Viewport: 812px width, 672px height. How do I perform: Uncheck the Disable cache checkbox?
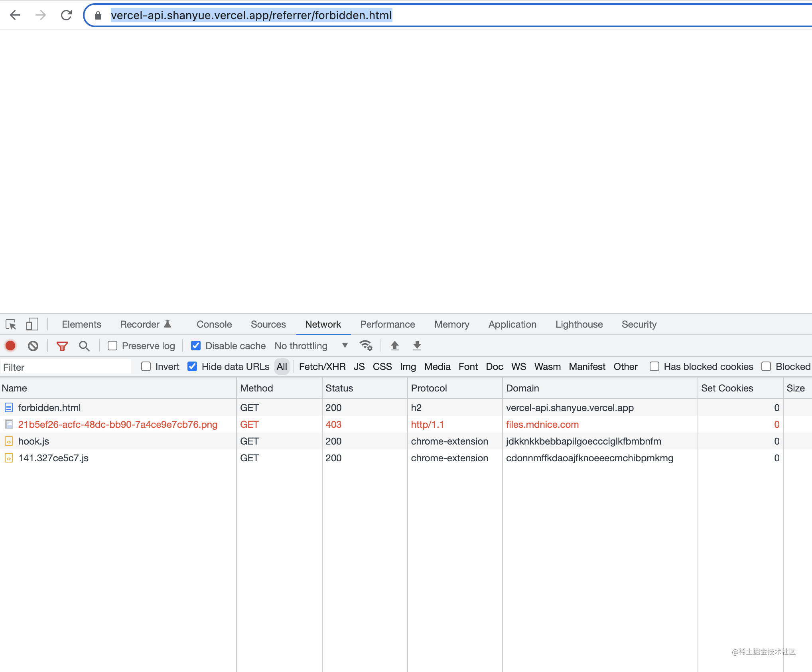196,346
